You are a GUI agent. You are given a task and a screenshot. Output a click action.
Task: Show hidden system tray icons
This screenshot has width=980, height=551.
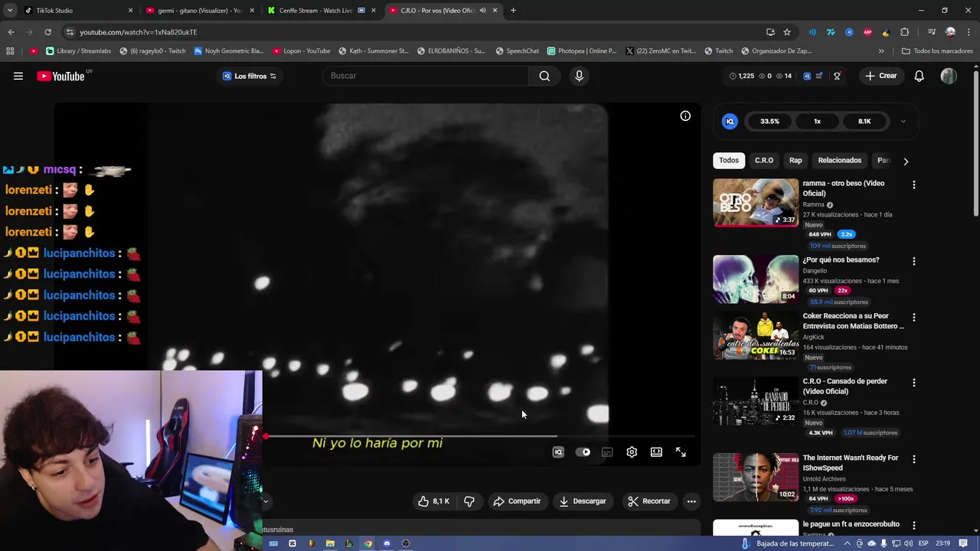tap(847, 543)
